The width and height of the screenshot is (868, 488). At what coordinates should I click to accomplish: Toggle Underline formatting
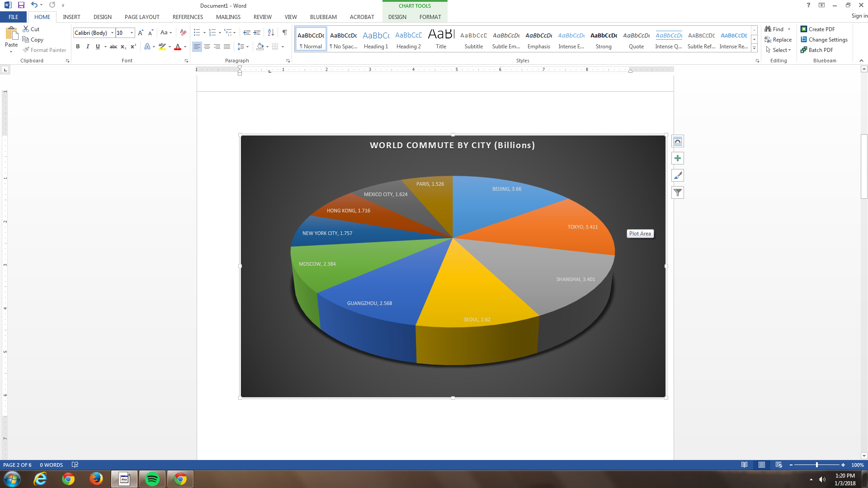pos(98,47)
